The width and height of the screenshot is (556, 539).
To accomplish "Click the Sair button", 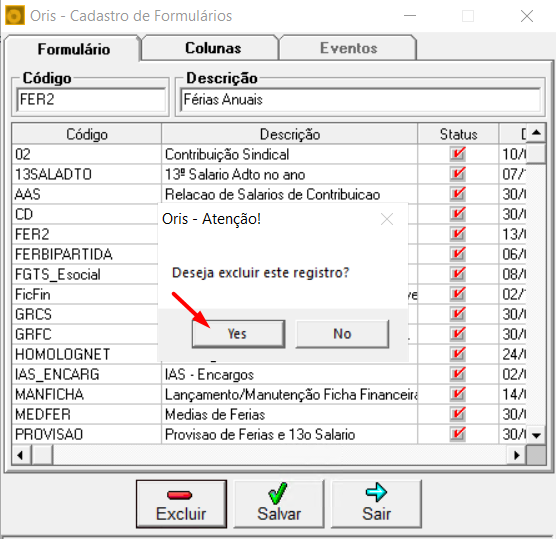I will click(x=376, y=504).
